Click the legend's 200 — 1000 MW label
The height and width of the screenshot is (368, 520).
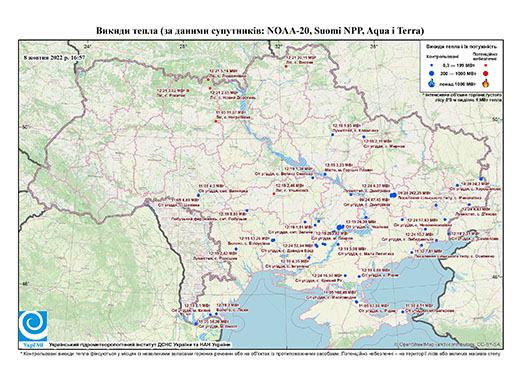click(x=459, y=74)
